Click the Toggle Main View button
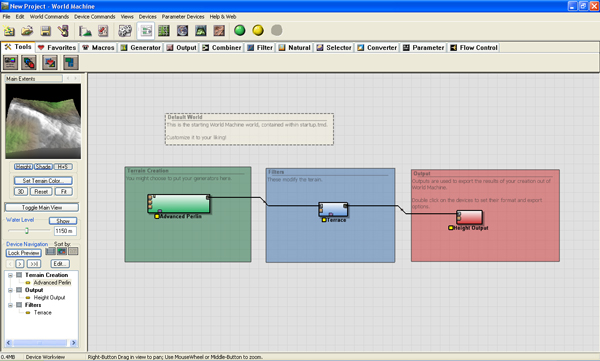This screenshot has height=361, width=600. pyautogui.click(x=42, y=207)
